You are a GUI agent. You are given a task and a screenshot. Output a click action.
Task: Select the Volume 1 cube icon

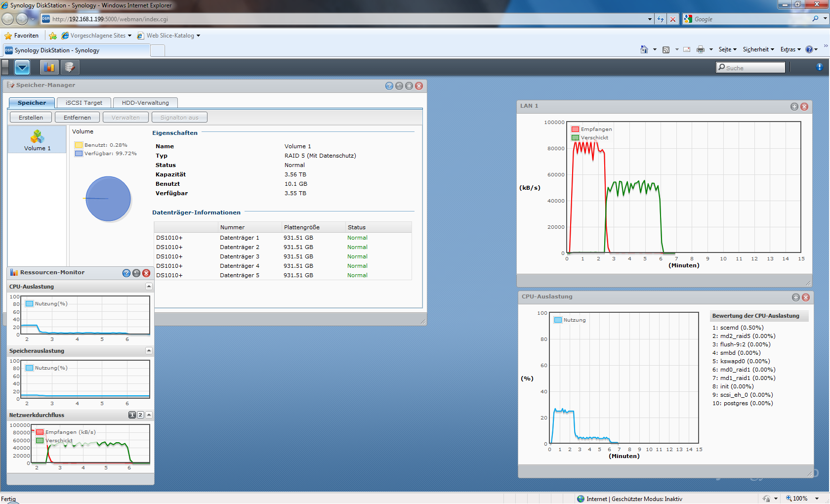click(x=37, y=137)
